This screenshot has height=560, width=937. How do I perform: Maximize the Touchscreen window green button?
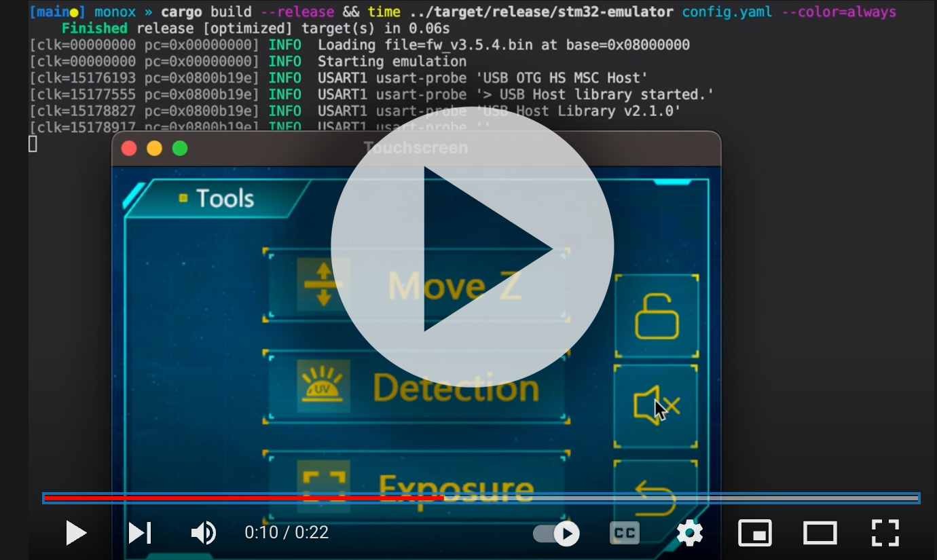coord(180,148)
